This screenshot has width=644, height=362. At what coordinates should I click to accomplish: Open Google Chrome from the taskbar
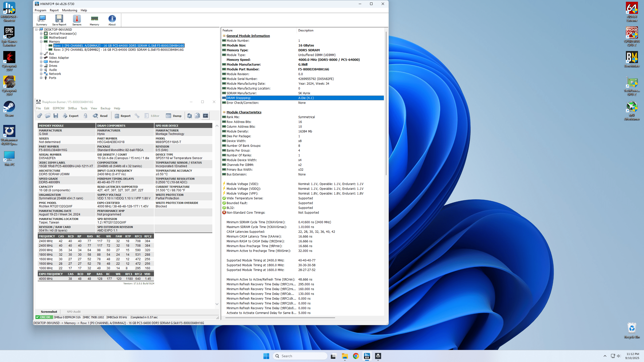356,356
